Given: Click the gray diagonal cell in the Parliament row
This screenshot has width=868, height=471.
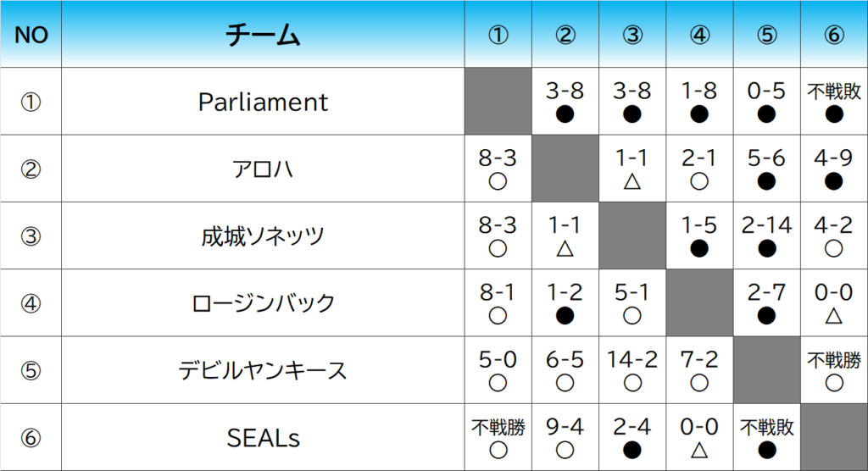Looking at the screenshot, I should pos(498,102).
